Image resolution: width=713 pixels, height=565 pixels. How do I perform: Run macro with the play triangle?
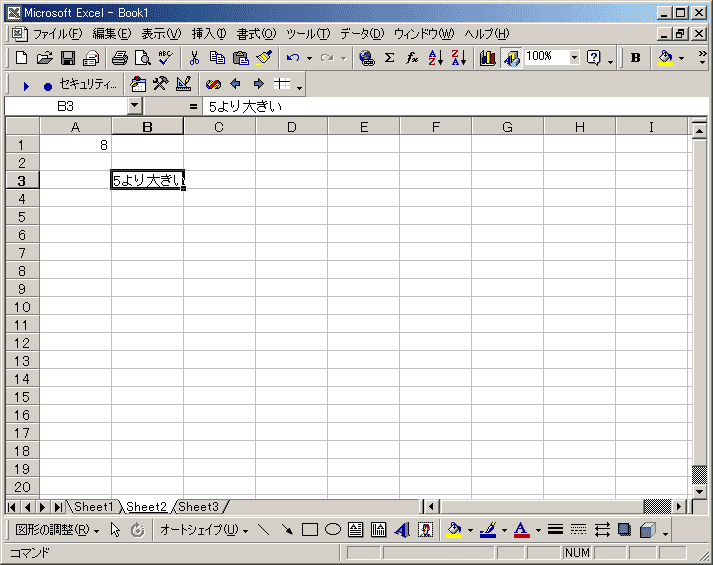(x=25, y=85)
